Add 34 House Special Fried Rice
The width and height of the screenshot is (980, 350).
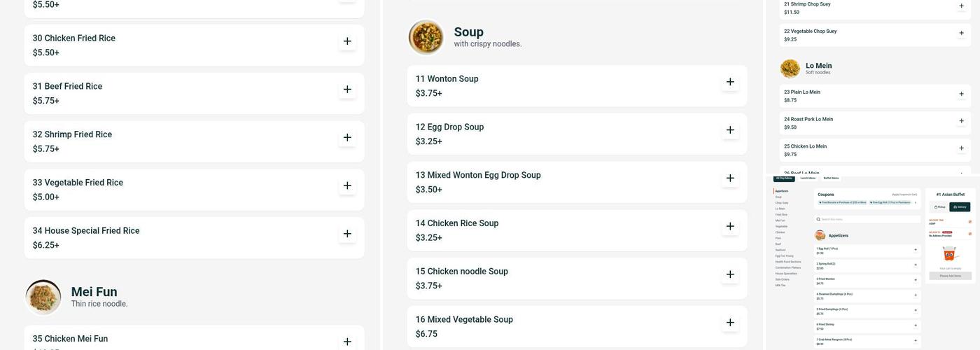click(346, 234)
